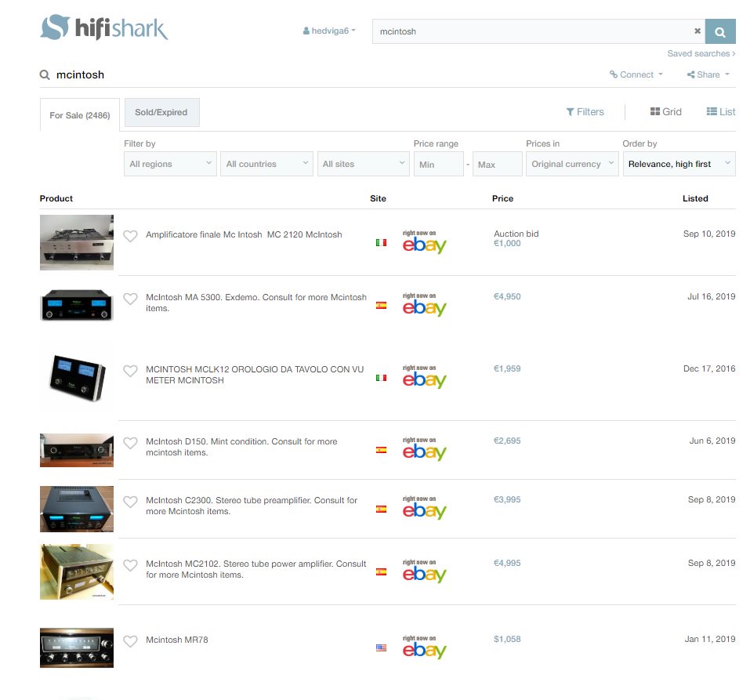Viewport: 750px width, 700px height.
Task: Click the Spanish flag on the MA 5300 row
Action: tap(381, 305)
